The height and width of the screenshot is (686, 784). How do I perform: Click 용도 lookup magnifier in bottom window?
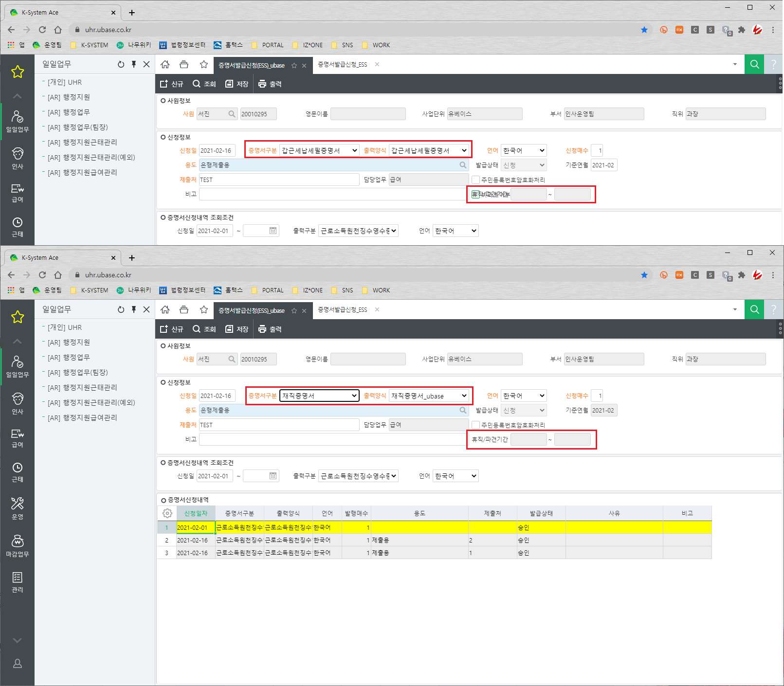pos(463,410)
